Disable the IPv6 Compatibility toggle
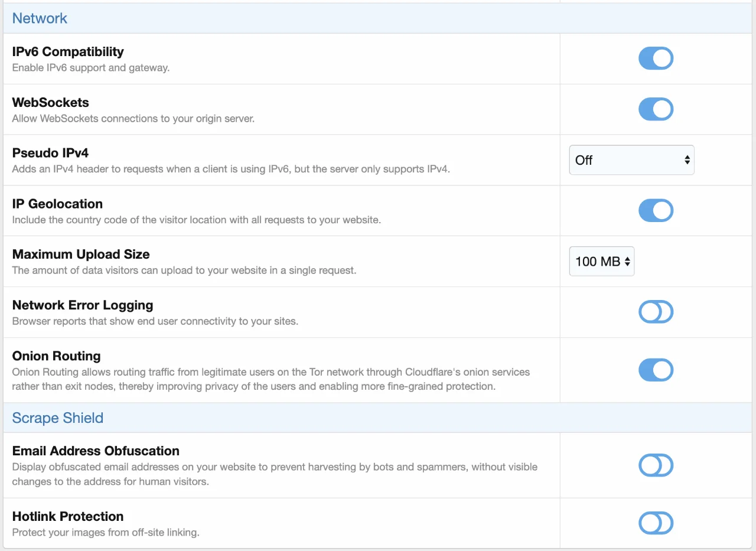This screenshot has height=551, width=756. [x=656, y=58]
